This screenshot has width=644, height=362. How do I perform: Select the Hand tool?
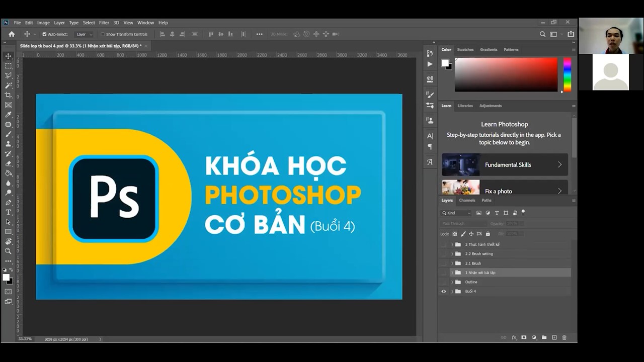(x=8, y=241)
